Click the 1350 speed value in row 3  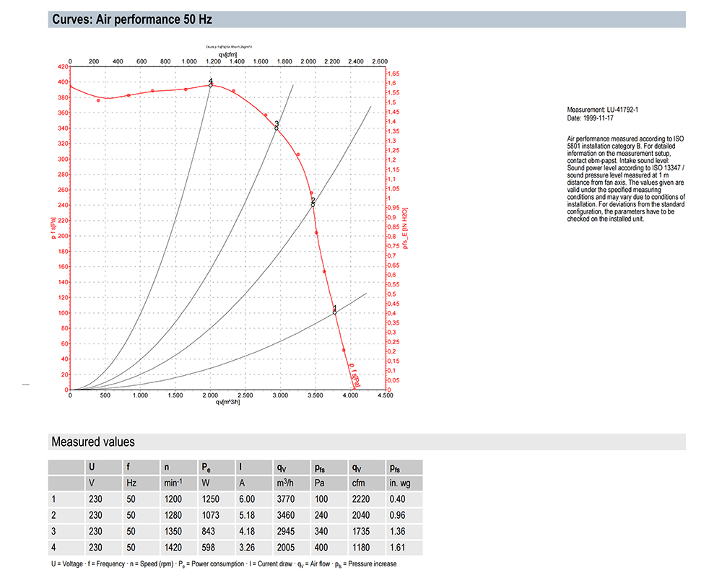pyautogui.click(x=173, y=532)
